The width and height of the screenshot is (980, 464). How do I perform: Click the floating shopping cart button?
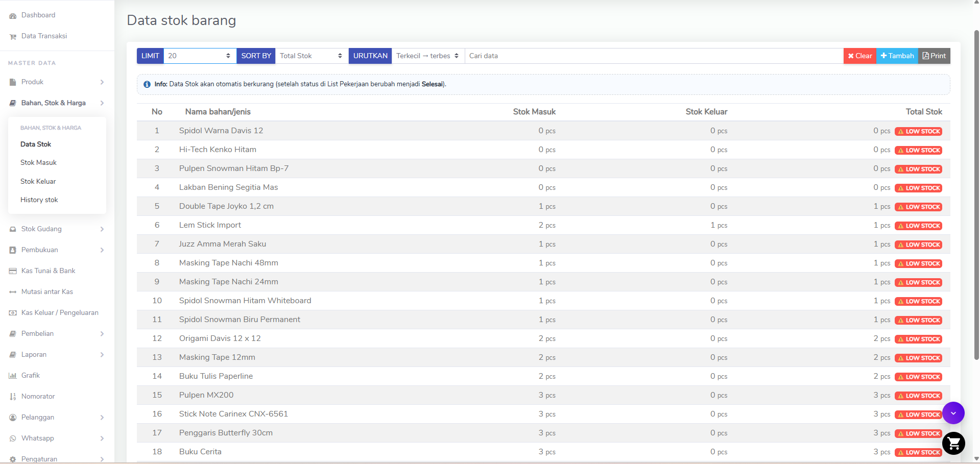(x=953, y=444)
